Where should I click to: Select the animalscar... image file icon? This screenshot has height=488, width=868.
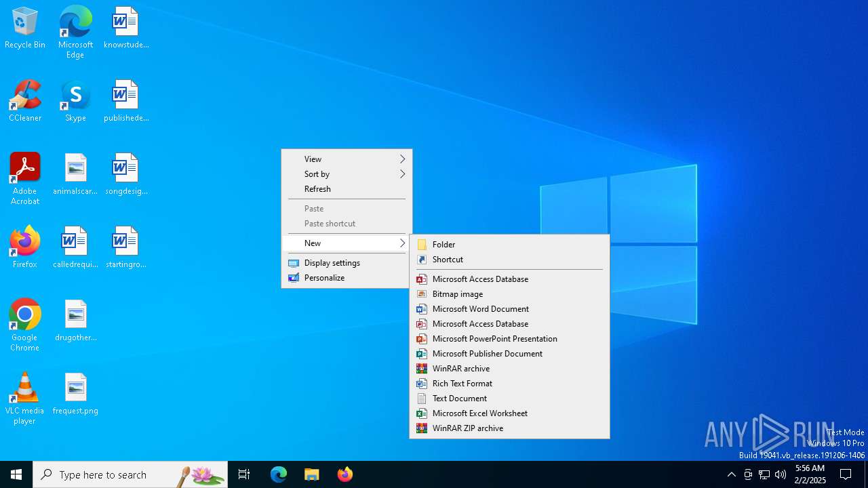pyautogui.click(x=75, y=175)
